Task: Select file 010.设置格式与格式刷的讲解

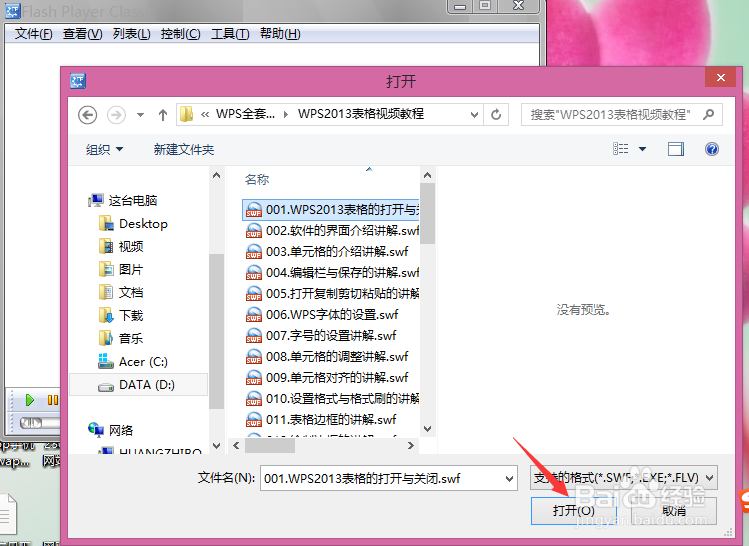Action: pos(332,399)
